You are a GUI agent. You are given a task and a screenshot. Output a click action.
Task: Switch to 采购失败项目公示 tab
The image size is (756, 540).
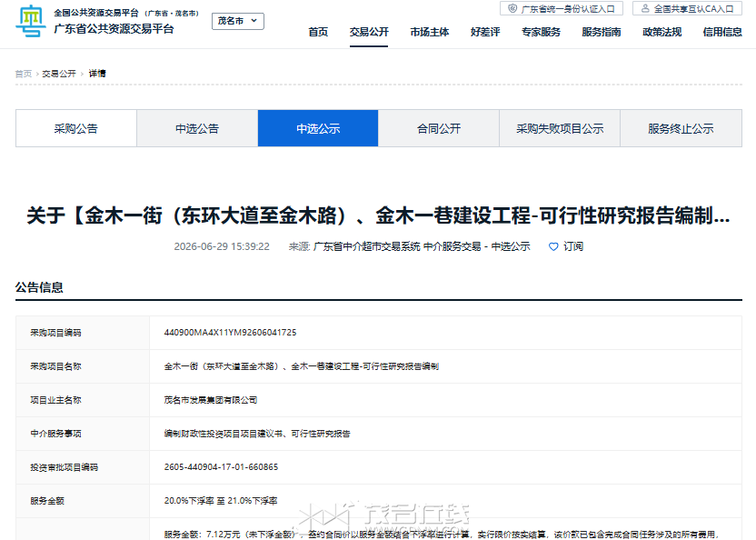pyautogui.click(x=560, y=128)
